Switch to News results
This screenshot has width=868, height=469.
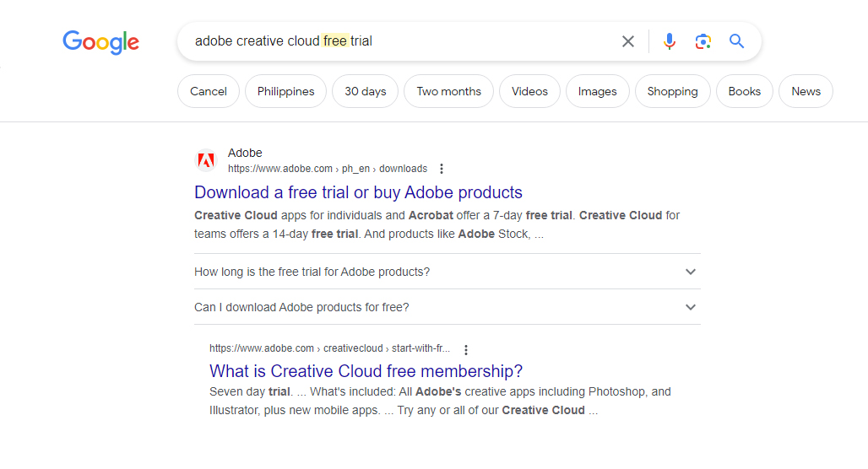coord(806,91)
